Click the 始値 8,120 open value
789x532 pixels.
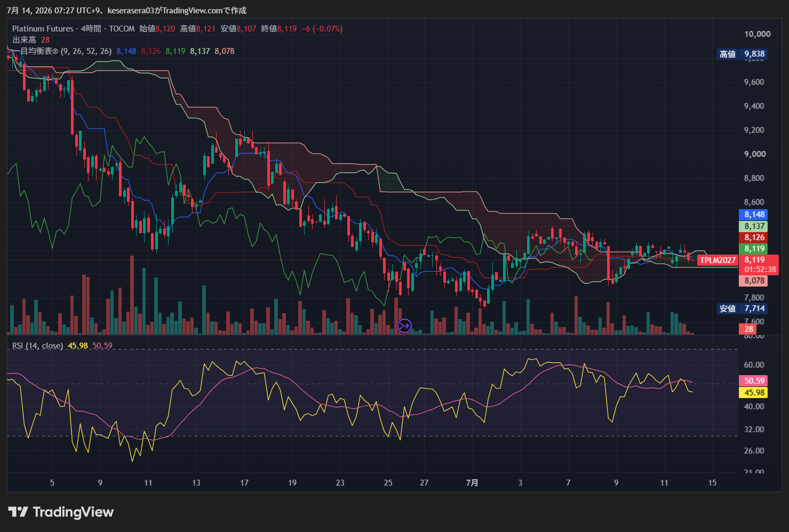click(x=157, y=28)
